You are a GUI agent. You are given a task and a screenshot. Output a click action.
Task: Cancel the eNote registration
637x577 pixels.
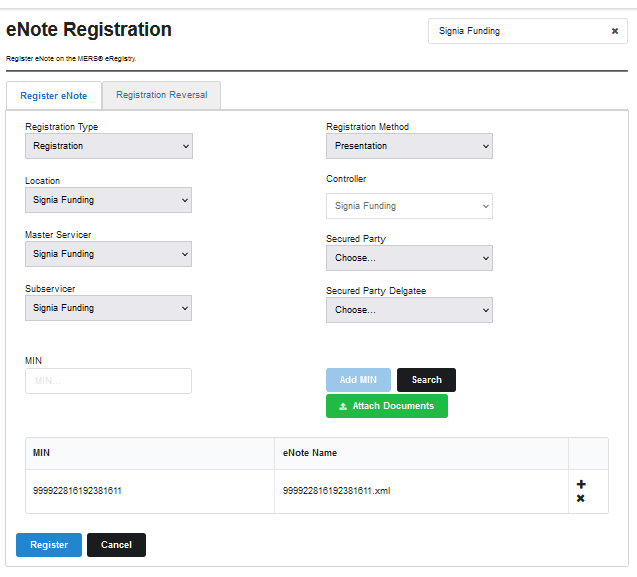pyautogui.click(x=116, y=545)
